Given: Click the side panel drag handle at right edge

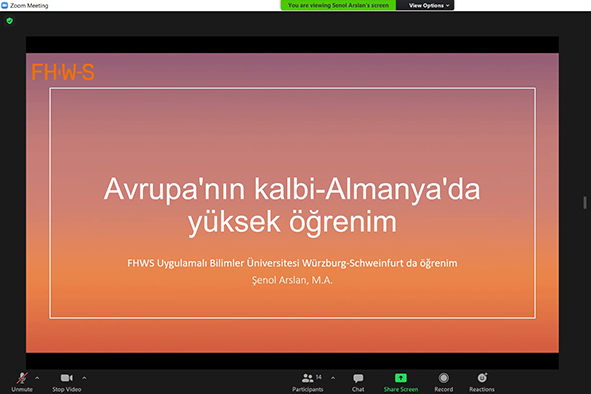Looking at the screenshot, I should tap(585, 202).
